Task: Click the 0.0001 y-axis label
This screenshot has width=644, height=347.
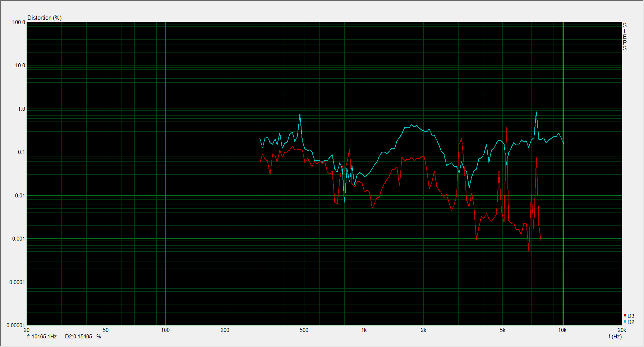Action: 17,282
